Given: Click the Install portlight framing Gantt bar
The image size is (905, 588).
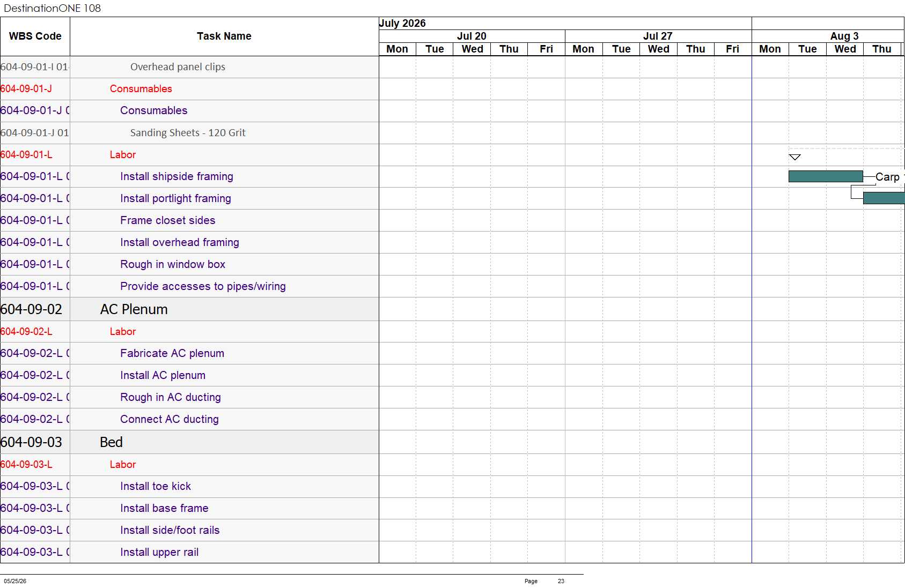Looking at the screenshot, I should 884,198.
